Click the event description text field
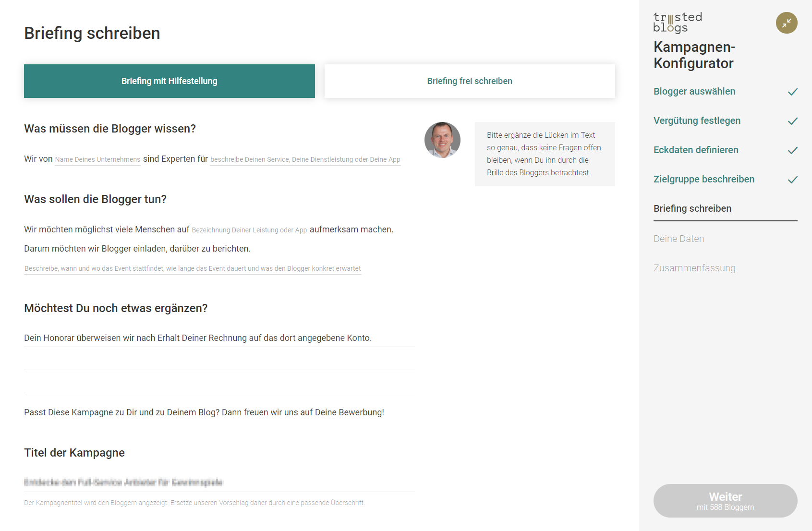This screenshot has height=531, width=812. (193, 268)
